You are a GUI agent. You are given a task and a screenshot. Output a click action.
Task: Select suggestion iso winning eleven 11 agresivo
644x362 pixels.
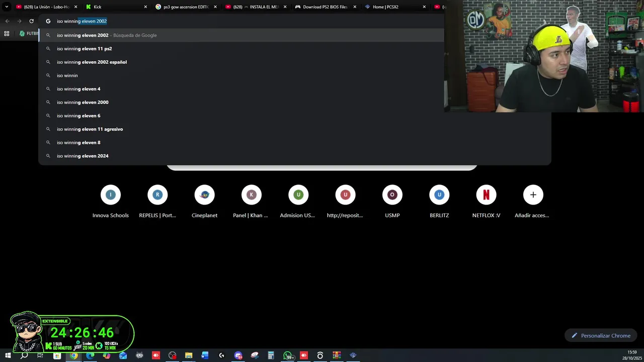pos(295,129)
